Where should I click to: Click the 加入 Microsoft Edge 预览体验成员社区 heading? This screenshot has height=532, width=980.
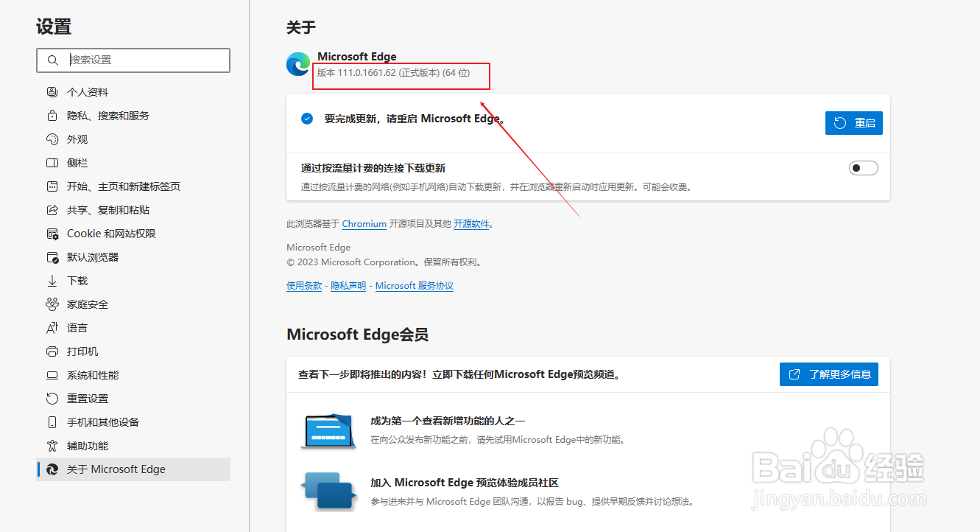tap(465, 483)
